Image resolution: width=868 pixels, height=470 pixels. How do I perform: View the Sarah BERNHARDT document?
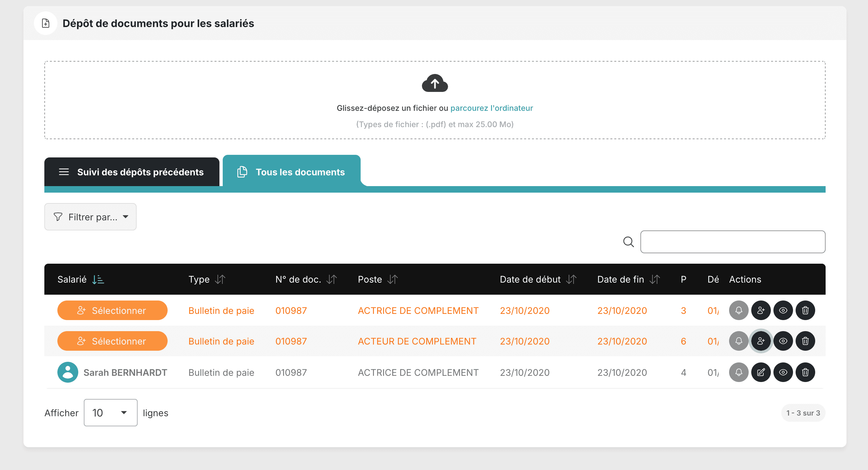click(x=783, y=372)
